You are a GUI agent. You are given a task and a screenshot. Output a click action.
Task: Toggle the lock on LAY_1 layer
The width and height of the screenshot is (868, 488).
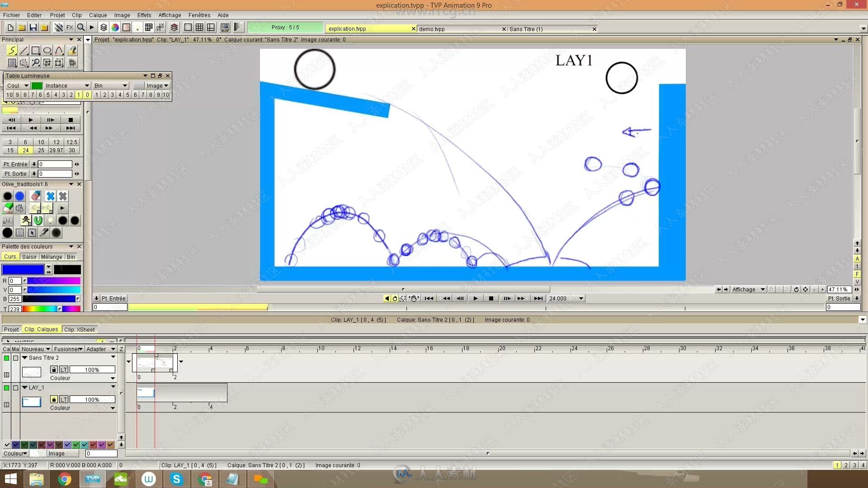(x=54, y=399)
